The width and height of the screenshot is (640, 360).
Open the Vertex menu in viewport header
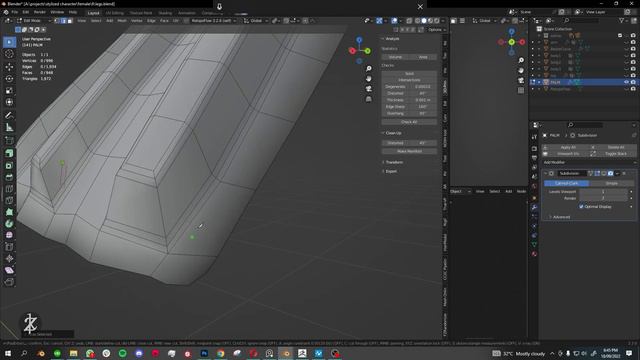(x=137, y=20)
